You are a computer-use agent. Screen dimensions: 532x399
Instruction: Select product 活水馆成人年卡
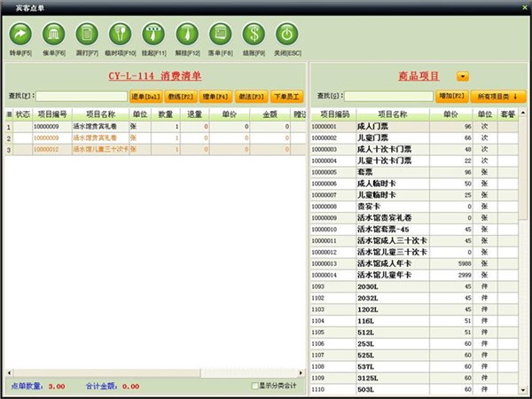414,263
